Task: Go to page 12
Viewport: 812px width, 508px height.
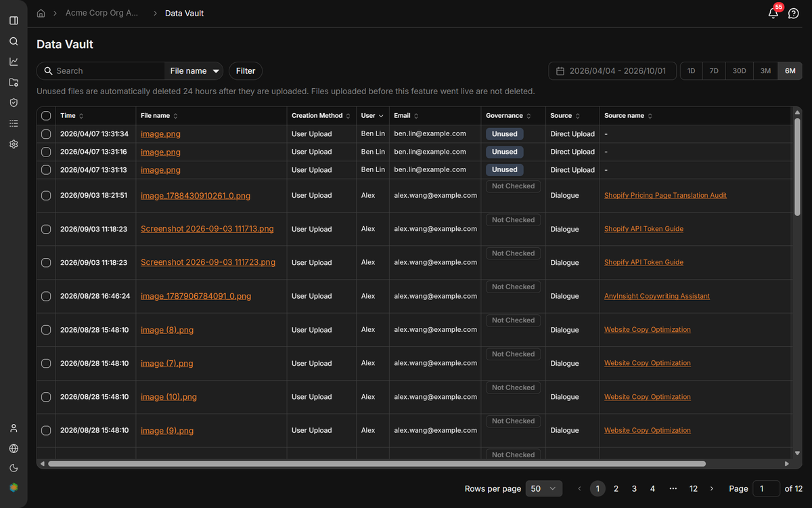Action: pyautogui.click(x=694, y=488)
